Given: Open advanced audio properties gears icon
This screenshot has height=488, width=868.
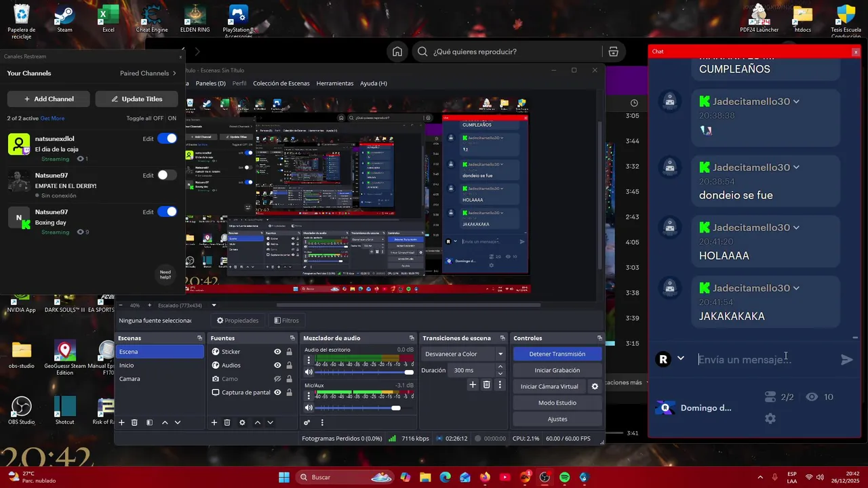Looking at the screenshot, I should click(307, 422).
